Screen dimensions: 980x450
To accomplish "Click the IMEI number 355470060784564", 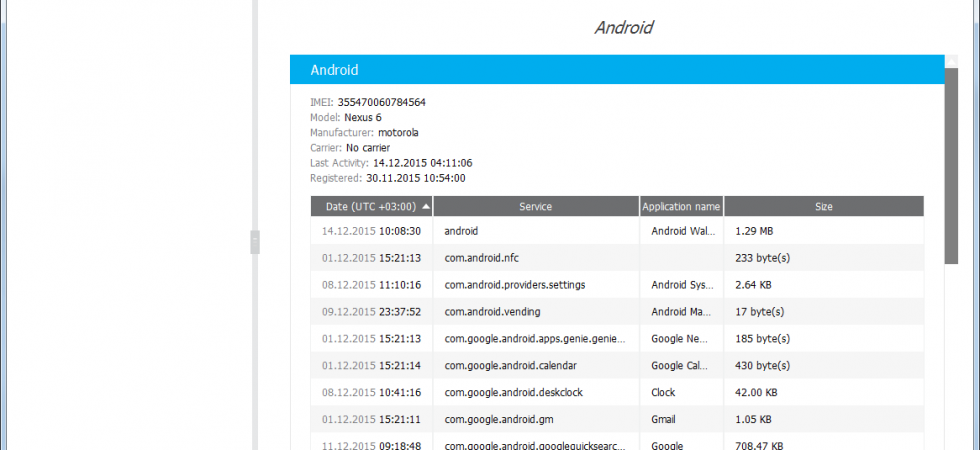I will 382,102.
